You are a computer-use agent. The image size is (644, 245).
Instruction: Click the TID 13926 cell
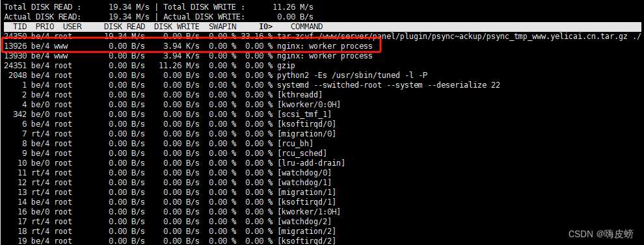tap(15, 46)
